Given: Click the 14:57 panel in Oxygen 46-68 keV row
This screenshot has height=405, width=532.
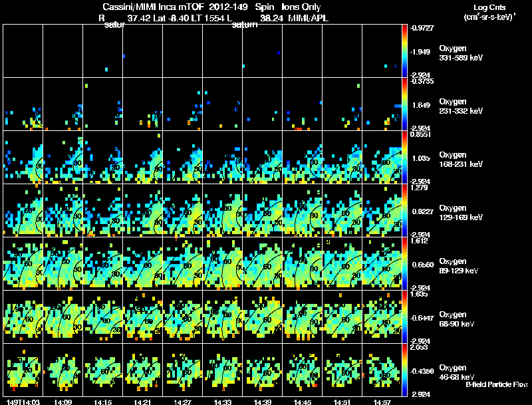Looking at the screenshot, I should point(382,370).
